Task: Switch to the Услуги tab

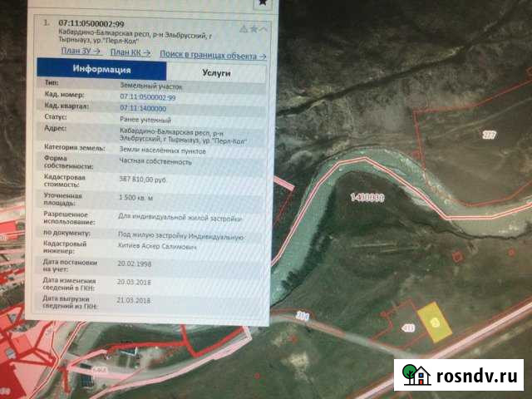Action: 214,72
